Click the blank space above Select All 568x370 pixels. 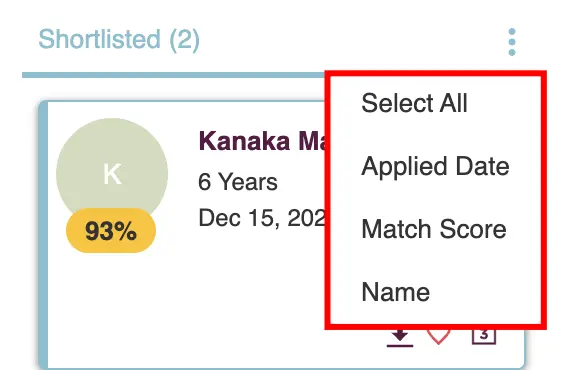coord(435,83)
